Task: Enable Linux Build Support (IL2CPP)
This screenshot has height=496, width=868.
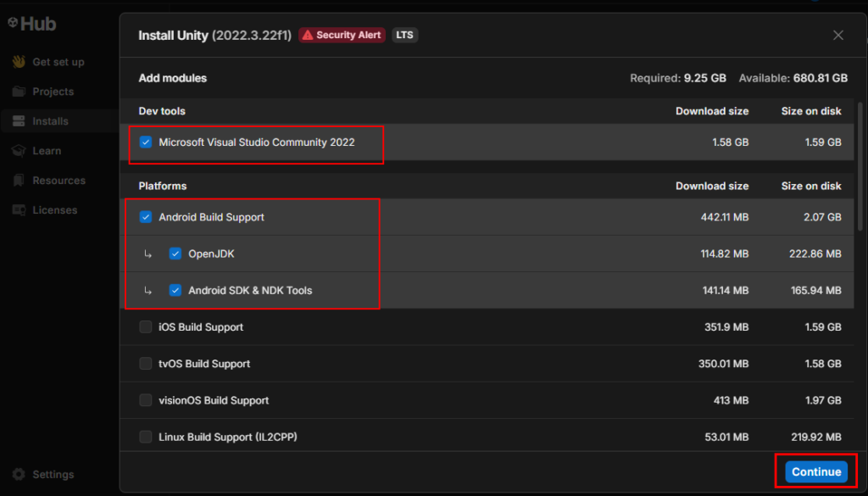Action: [146, 437]
